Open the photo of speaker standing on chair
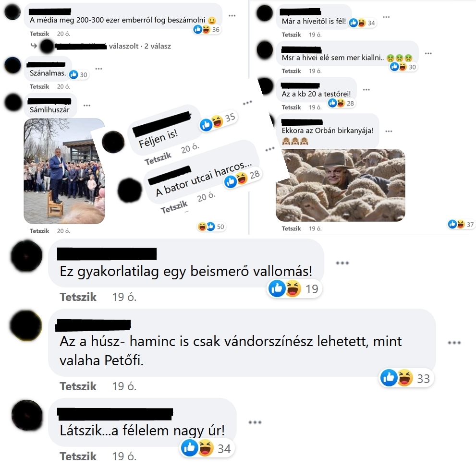The width and height of the screenshot is (476, 467). click(x=64, y=171)
